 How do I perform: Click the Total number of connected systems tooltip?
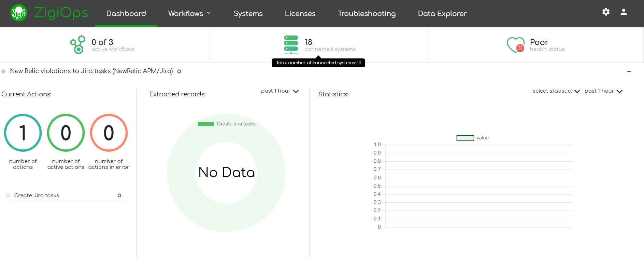[318, 63]
